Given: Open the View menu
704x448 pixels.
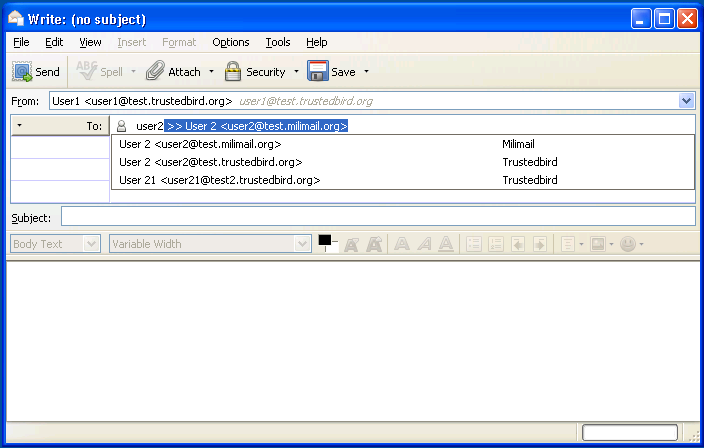Looking at the screenshot, I should 90,42.
